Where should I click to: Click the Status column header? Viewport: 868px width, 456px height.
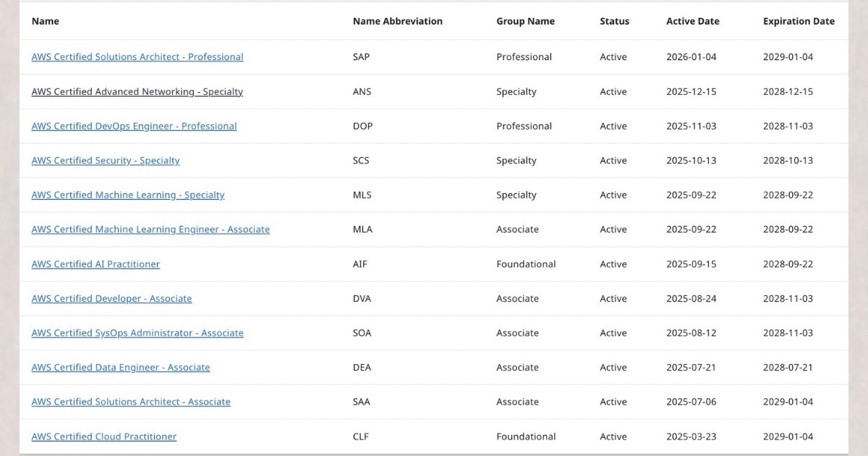click(614, 22)
